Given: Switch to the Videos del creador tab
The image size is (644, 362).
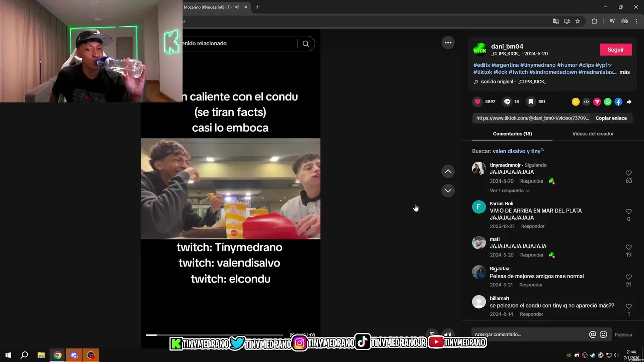Looking at the screenshot, I should pos(593,134).
